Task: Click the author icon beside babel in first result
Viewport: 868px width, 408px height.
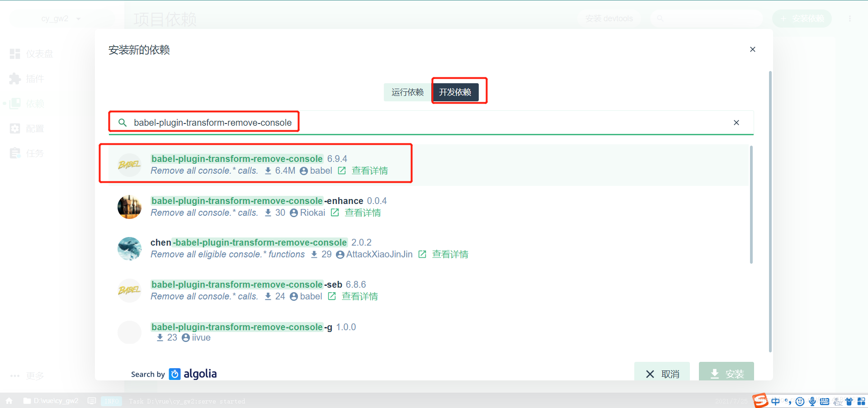Action: (x=304, y=171)
